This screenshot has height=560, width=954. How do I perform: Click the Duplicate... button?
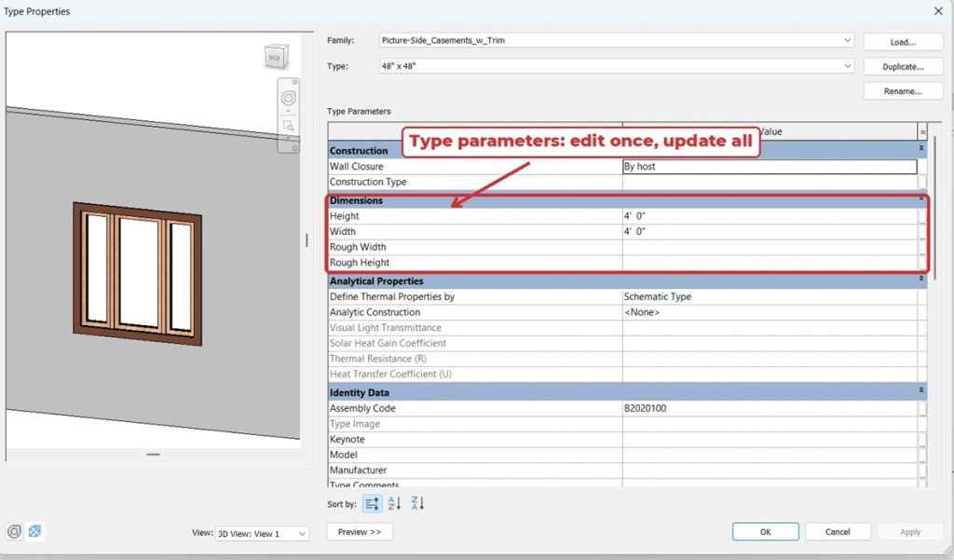903,67
